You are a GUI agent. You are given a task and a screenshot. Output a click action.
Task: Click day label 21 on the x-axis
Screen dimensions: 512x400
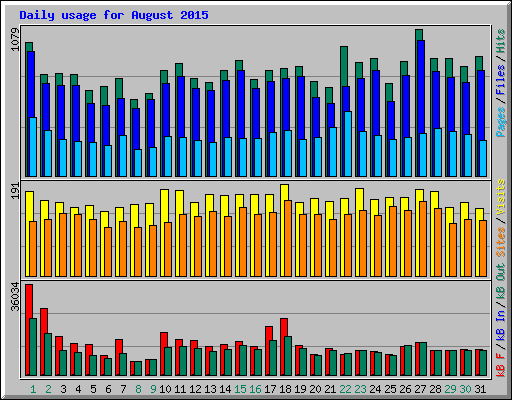pos(330,389)
